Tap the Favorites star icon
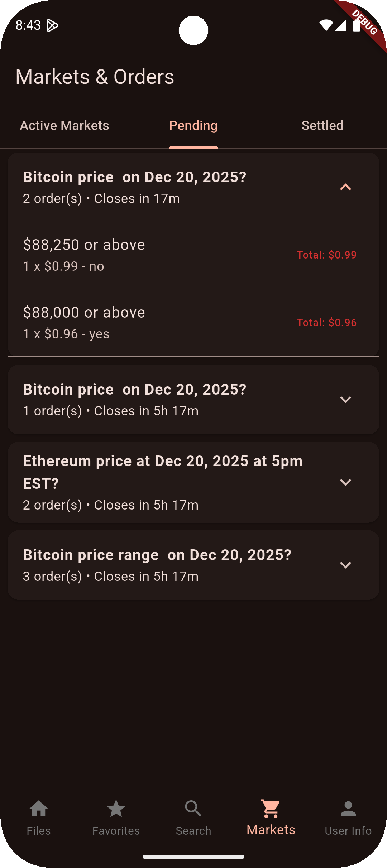 click(116, 809)
